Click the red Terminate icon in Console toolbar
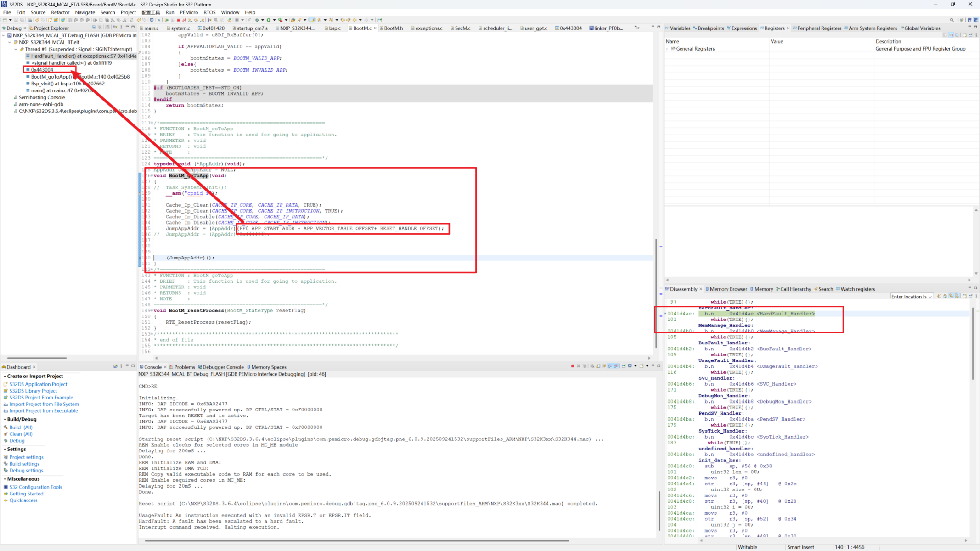Screen dimensions: 980x551 click(x=573, y=366)
